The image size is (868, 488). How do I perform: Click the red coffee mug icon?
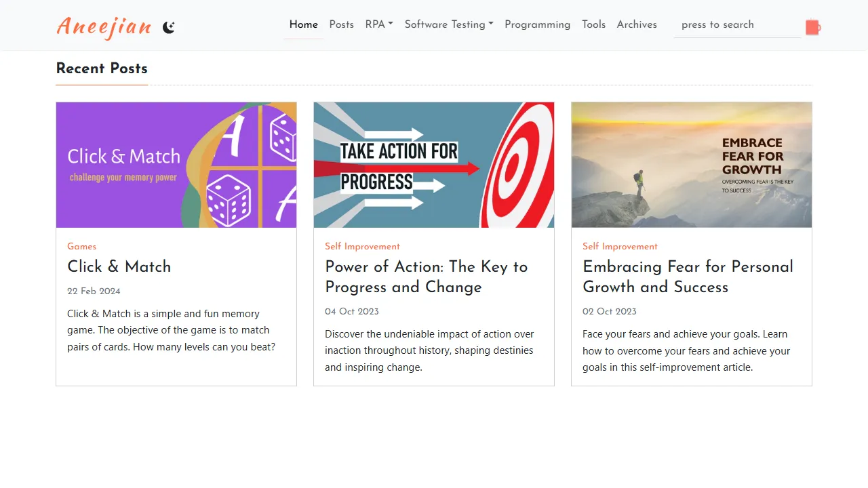click(812, 27)
